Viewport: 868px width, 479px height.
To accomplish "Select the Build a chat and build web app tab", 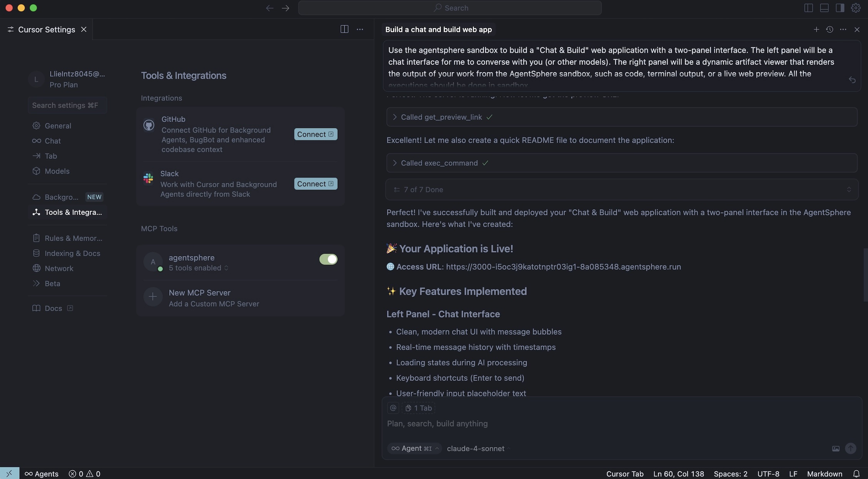I will point(438,29).
